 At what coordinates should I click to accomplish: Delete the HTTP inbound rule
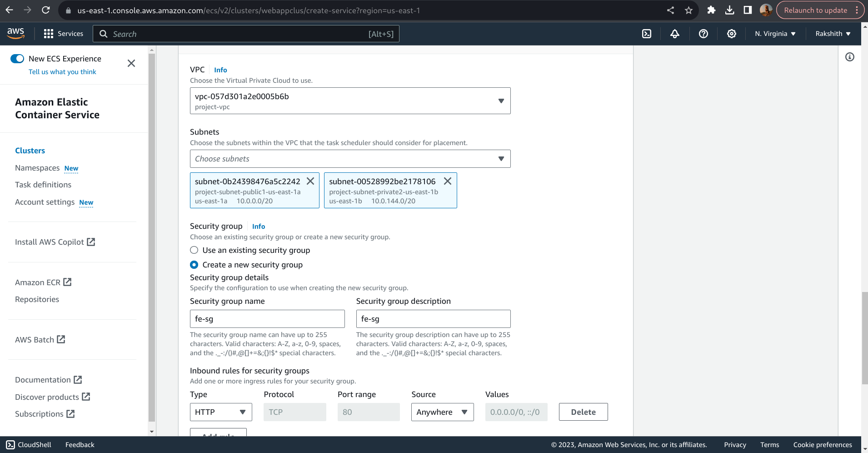583,412
